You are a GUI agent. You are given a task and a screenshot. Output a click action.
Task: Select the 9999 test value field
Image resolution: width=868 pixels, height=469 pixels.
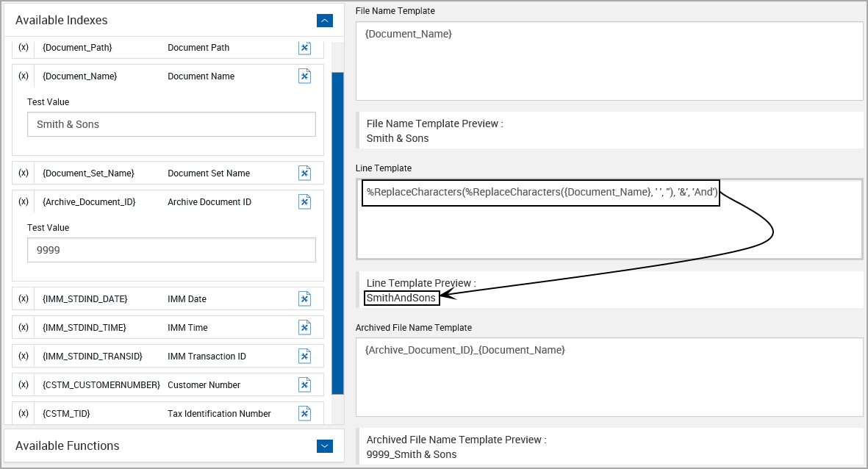(171, 250)
